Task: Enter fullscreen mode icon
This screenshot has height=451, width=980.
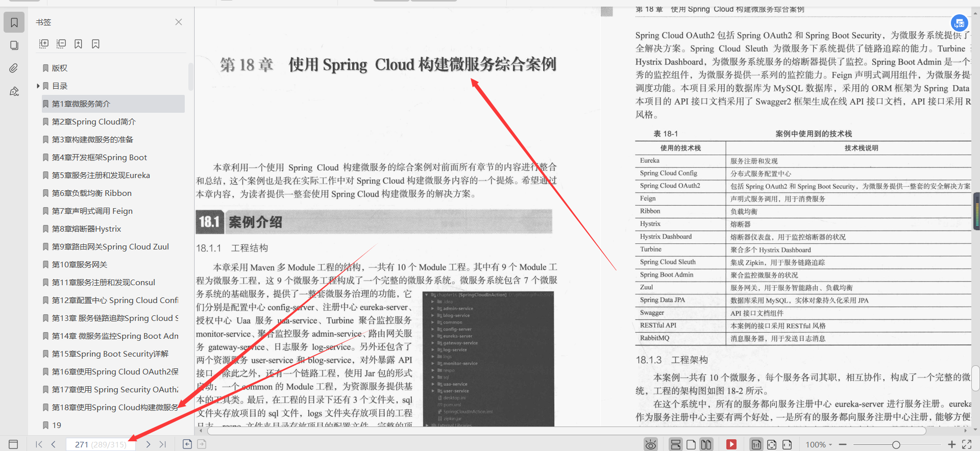Action: (967, 444)
